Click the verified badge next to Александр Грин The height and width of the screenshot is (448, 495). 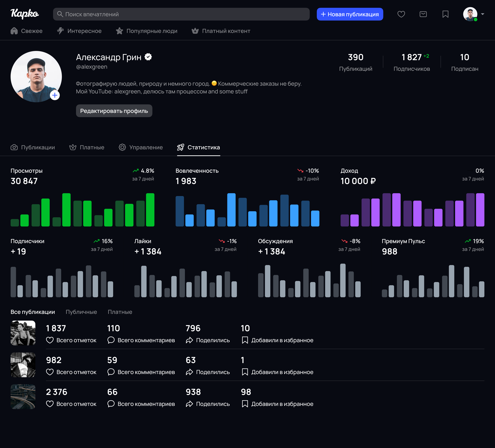point(148,57)
